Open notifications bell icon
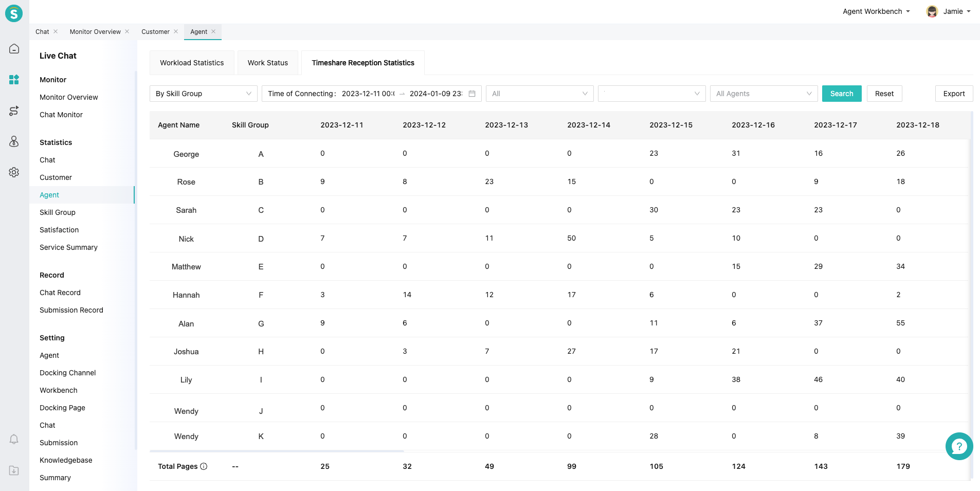The height and width of the screenshot is (491, 980). (x=14, y=440)
